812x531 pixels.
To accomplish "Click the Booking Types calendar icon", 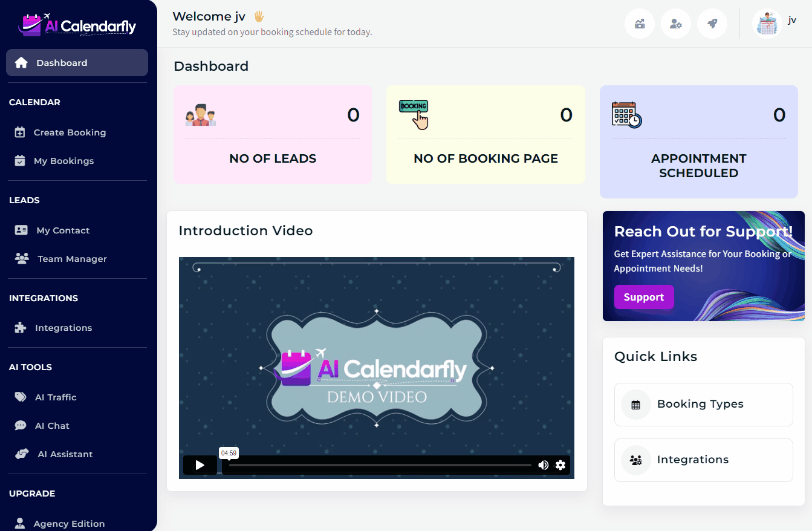I will click(x=636, y=405).
